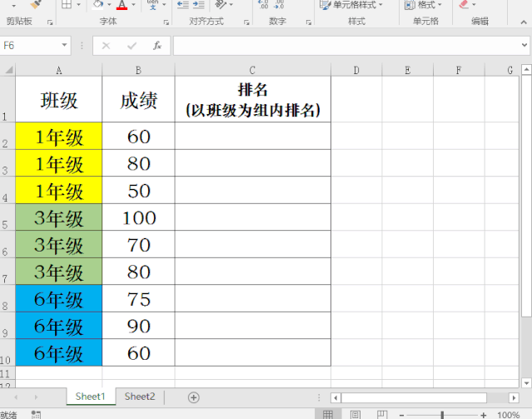Image resolution: width=532 pixels, height=419 pixels.
Task: Select column F header
Action: [459, 70]
